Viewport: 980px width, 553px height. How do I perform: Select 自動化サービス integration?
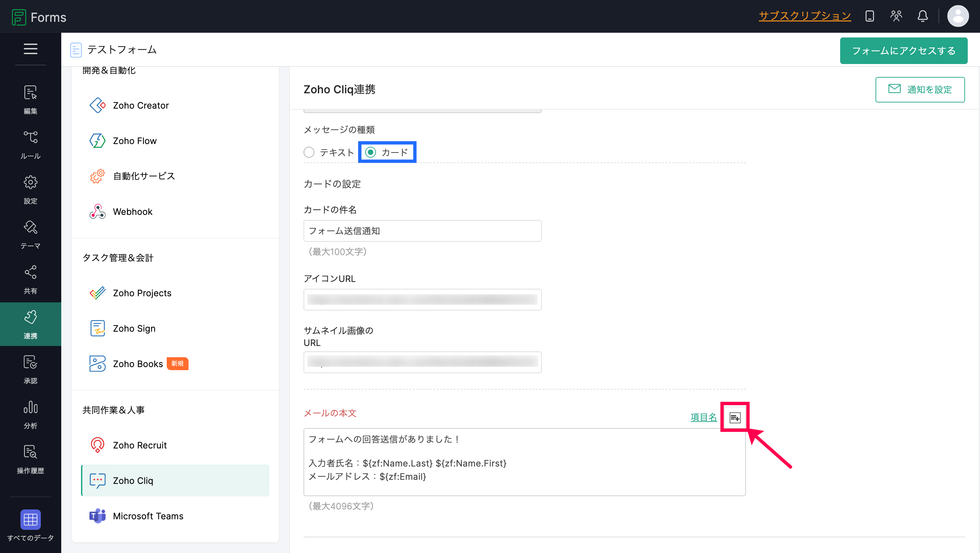click(x=175, y=176)
